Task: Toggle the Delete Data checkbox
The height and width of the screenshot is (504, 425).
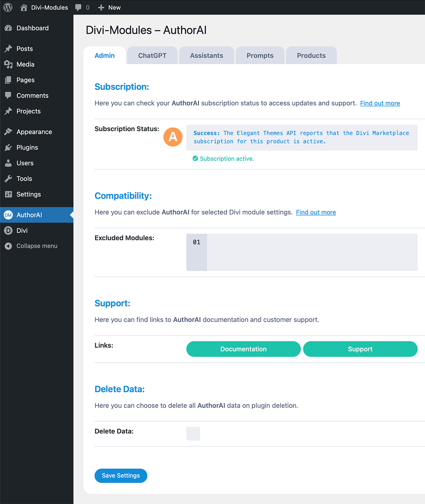Action: pos(193,433)
